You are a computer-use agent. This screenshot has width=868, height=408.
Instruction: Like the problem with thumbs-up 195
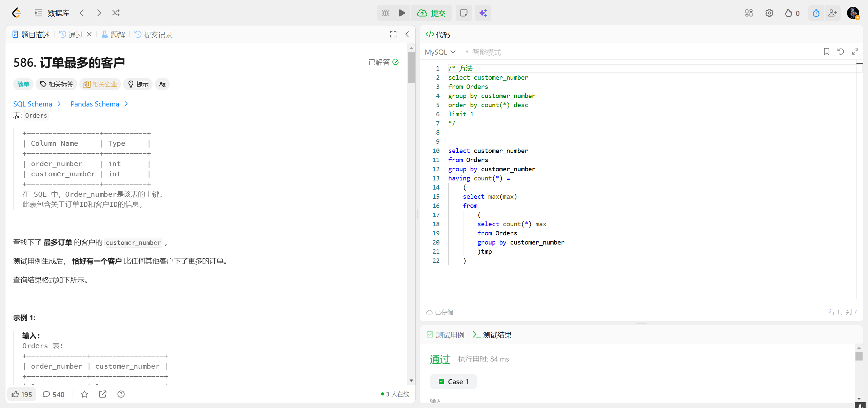[x=22, y=394]
